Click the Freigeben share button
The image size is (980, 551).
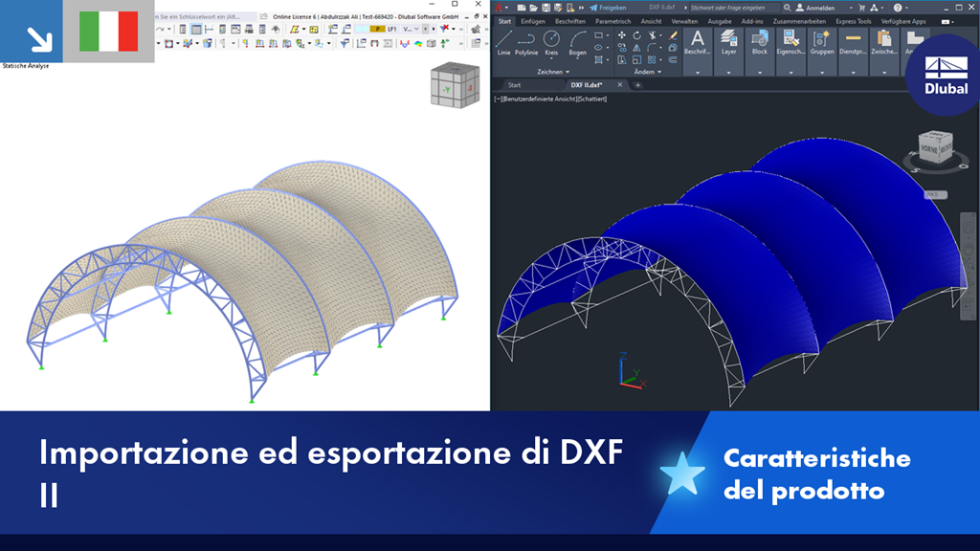[610, 8]
